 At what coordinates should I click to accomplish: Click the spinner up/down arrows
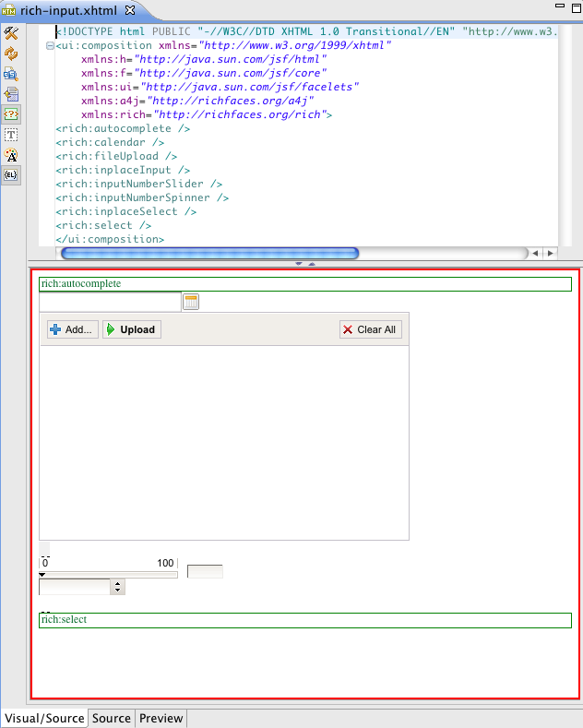[117, 587]
